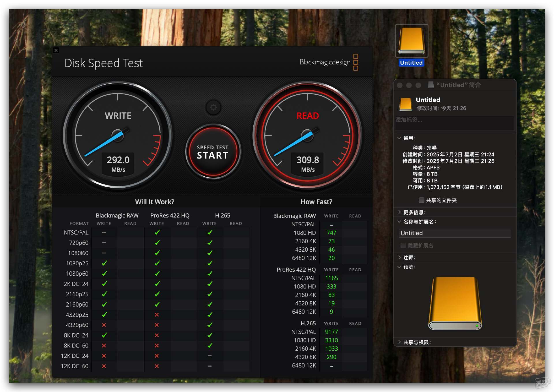The image size is (554, 392).
Task: Click the 4320p60 format row label
Action: pos(77,325)
